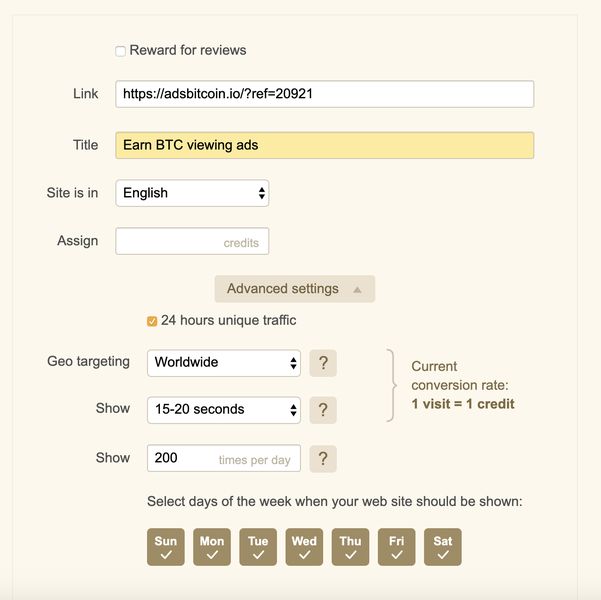This screenshot has height=600, width=601.
Task: Toggle the Wed day button
Action: point(304,547)
